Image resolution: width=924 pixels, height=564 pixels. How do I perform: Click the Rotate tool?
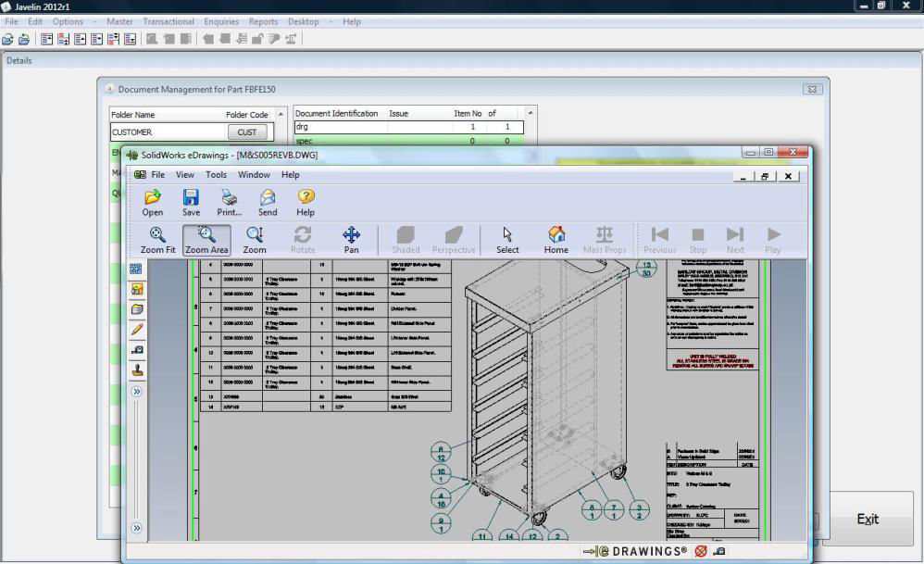(303, 240)
